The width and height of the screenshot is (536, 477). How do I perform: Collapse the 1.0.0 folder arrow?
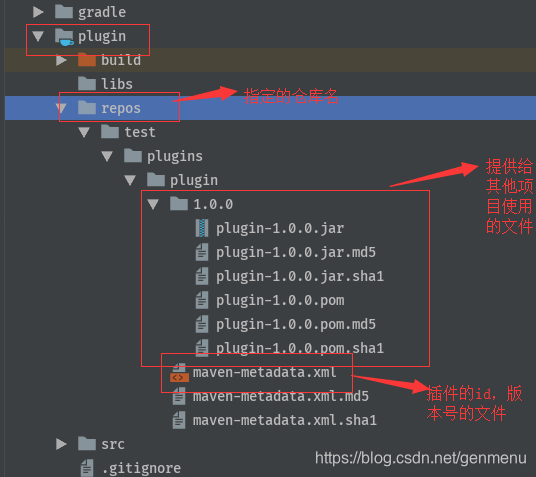pyautogui.click(x=153, y=204)
